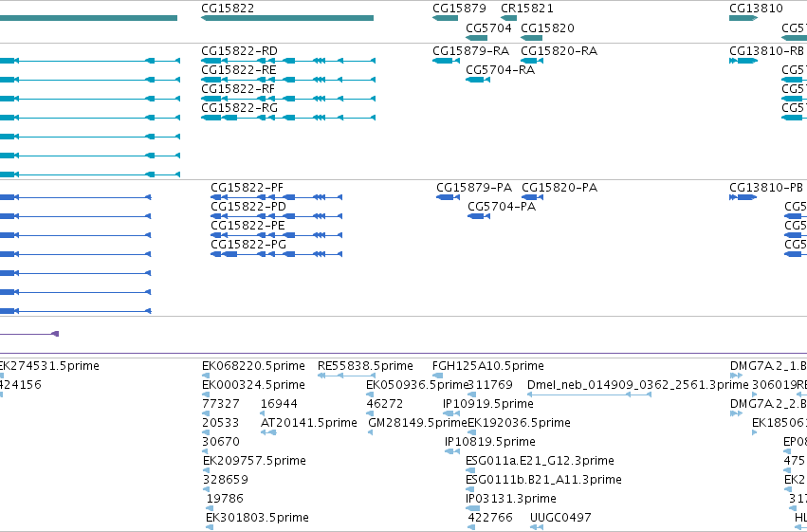
Task: Select EST EK050936.5prime
Action: [x=370, y=394]
